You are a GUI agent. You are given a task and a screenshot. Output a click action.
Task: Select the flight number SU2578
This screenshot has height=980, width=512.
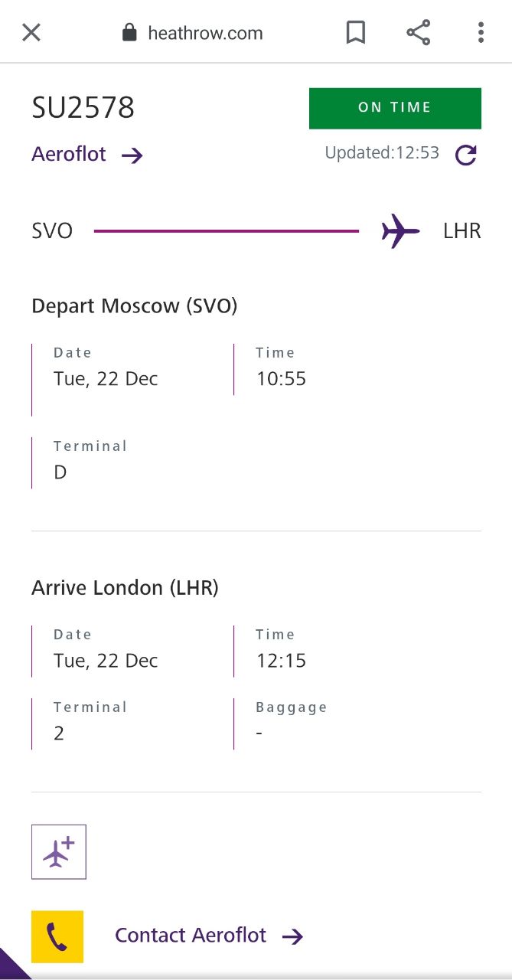83,108
